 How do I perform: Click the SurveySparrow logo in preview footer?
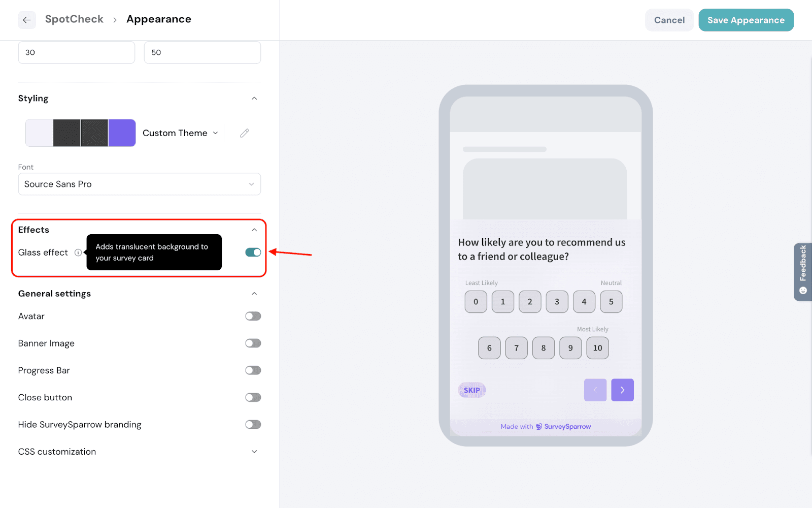(539, 427)
